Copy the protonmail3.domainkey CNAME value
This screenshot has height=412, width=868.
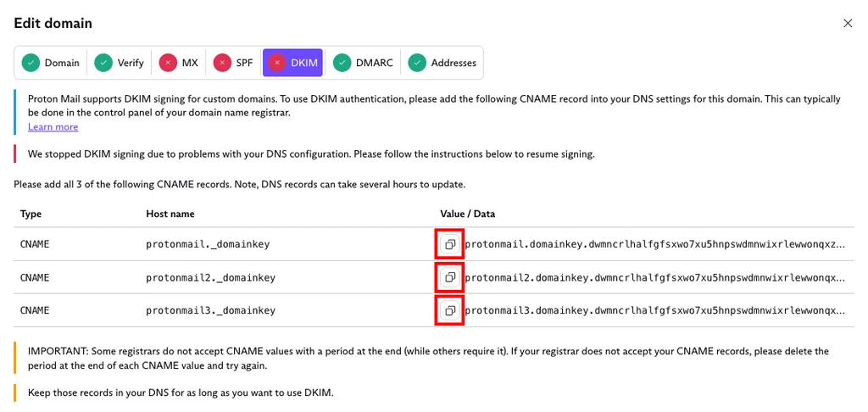(x=450, y=310)
